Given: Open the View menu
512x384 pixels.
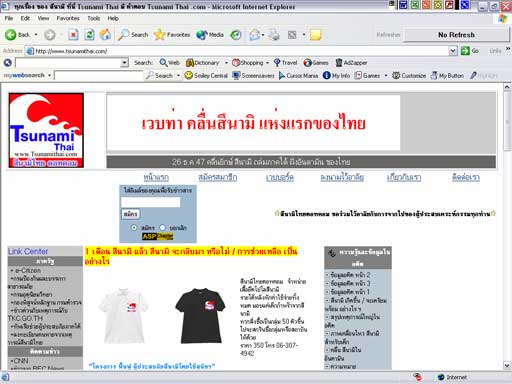Looking at the screenshot, I should point(43,18).
